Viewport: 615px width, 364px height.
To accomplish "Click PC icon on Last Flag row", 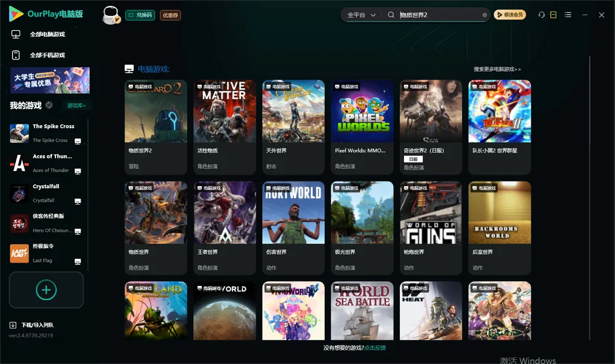I will pos(77,262).
